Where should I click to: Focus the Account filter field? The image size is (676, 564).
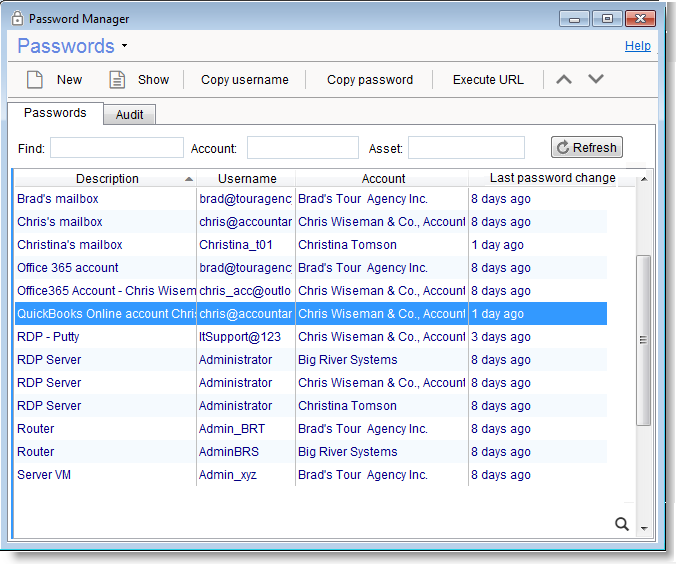pos(302,148)
